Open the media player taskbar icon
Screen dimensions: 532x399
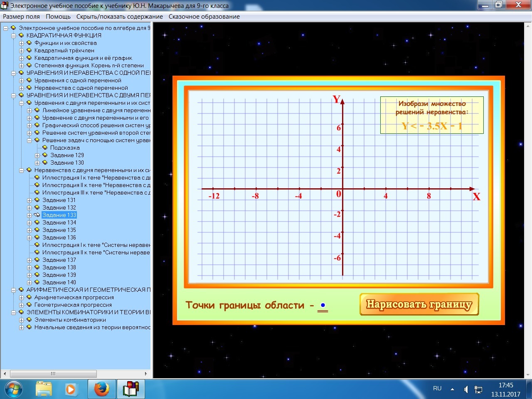pos(71,389)
